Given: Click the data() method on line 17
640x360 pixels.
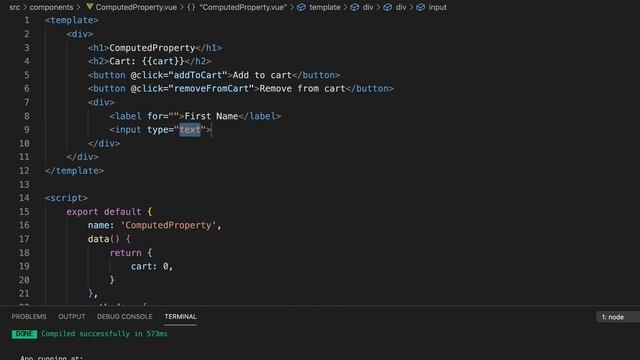Looking at the screenshot, I should 104,239.
